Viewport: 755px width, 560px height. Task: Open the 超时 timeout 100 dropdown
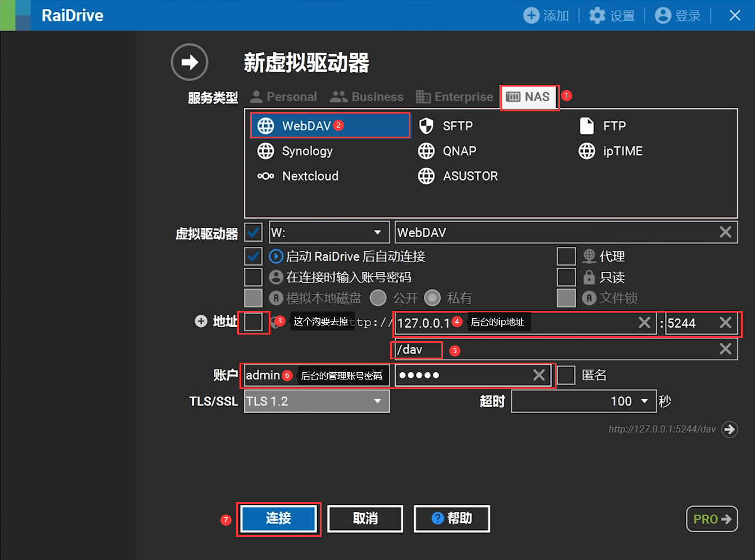point(584,401)
